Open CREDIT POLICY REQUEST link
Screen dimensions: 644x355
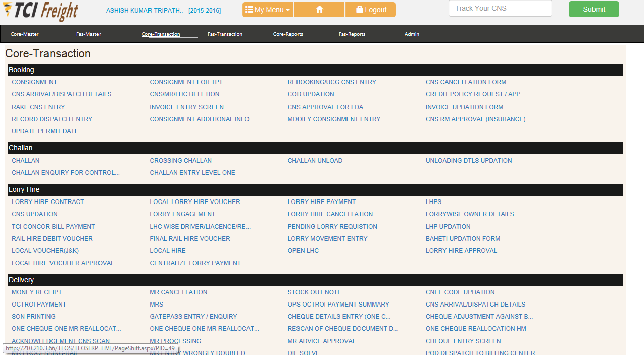point(475,94)
